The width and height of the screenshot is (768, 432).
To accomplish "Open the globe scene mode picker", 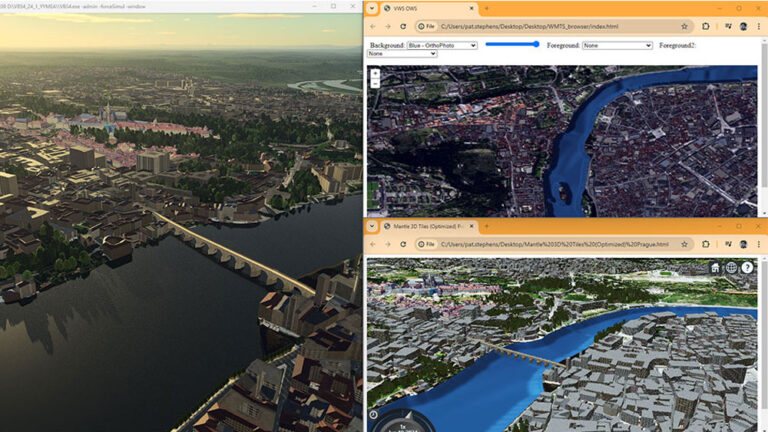I will pyautogui.click(x=731, y=268).
